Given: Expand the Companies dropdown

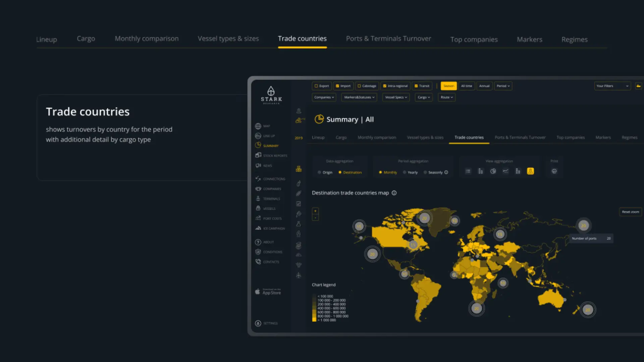Looking at the screenshot, I should point(324,97).
